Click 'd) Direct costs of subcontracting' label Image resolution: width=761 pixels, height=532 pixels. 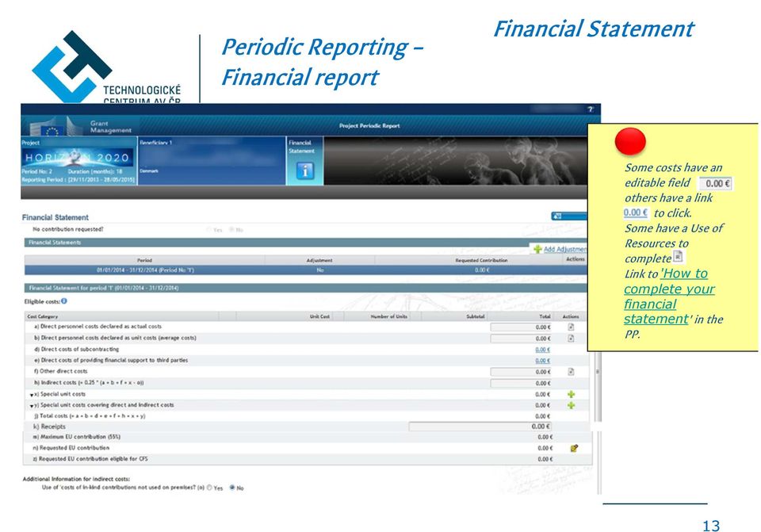[76, 350]
